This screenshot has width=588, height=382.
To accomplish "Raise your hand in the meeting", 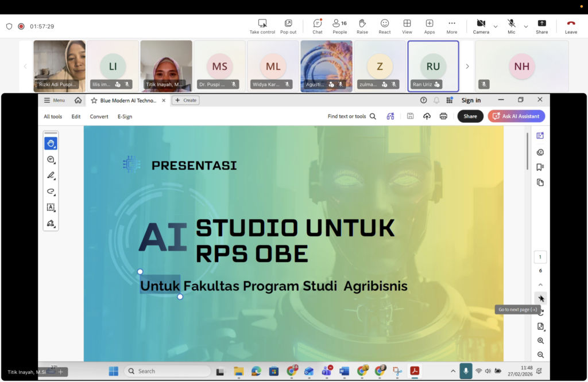I will click(x=362, y=24).
